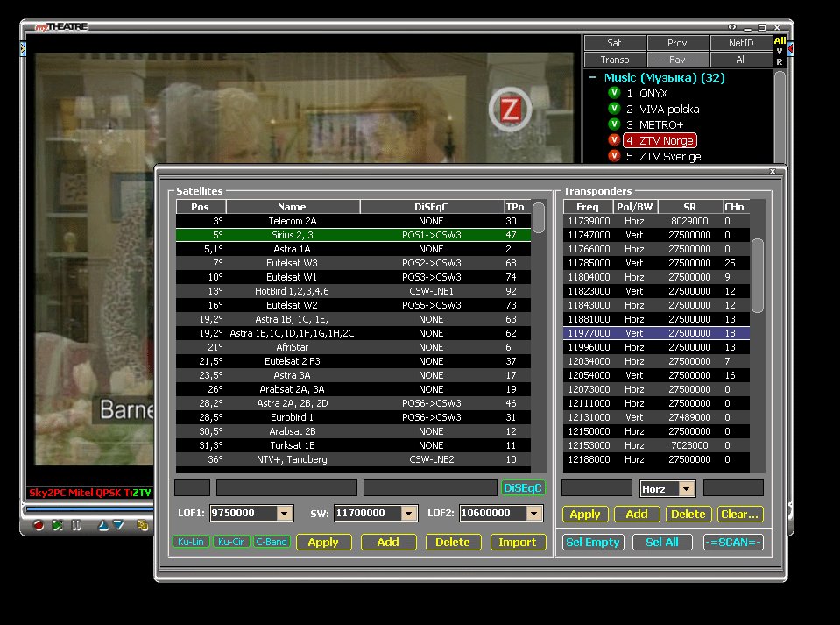Click Apply in the Satellites panel
Image resolution: width=840 pixels, height=625 pixels.
click(323, 542)
